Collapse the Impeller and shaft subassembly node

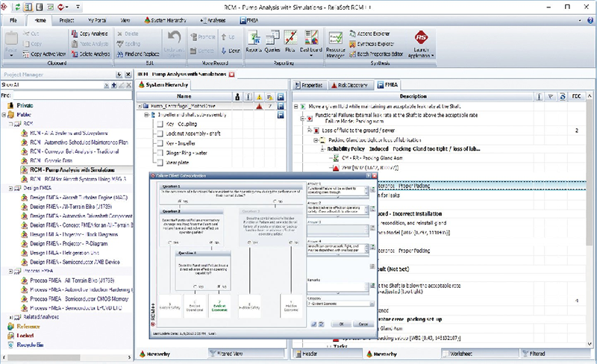pyautogui.click(x=146, y=115)
